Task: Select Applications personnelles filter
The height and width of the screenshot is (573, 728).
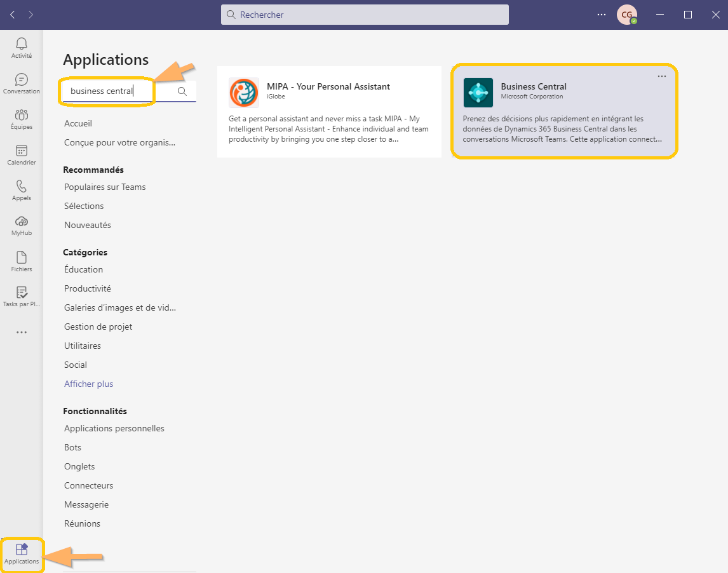Action: click(x=114, y=429)
